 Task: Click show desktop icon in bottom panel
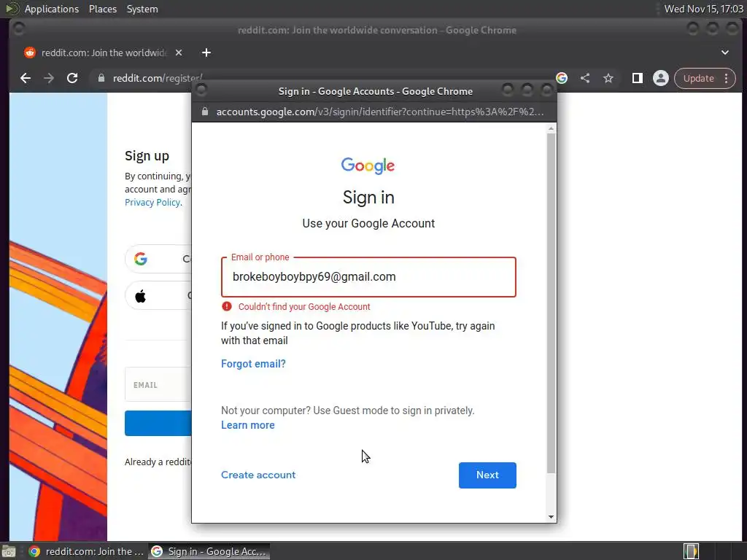pyautogui.click(x=9, y=551)
